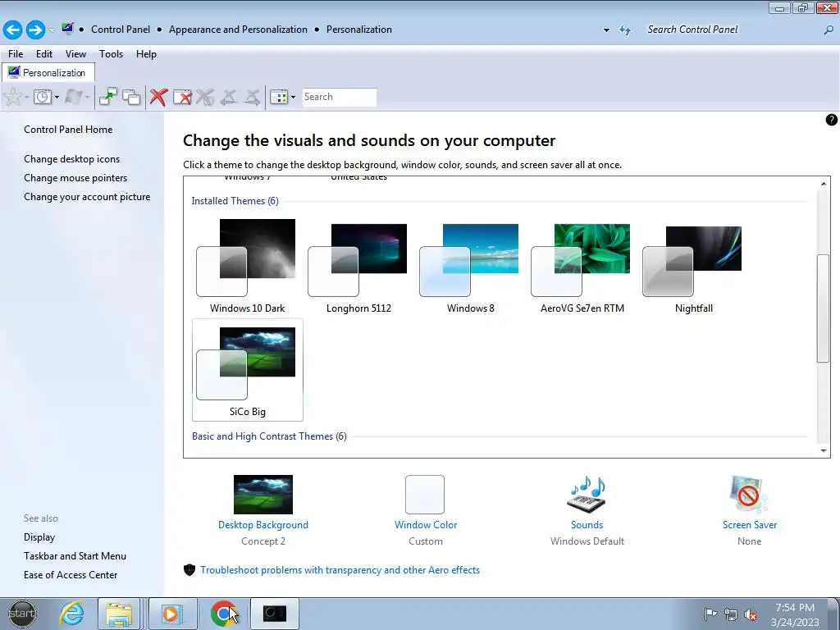Open the Start button
840x630 pixels.
click(x=22, y=614)
